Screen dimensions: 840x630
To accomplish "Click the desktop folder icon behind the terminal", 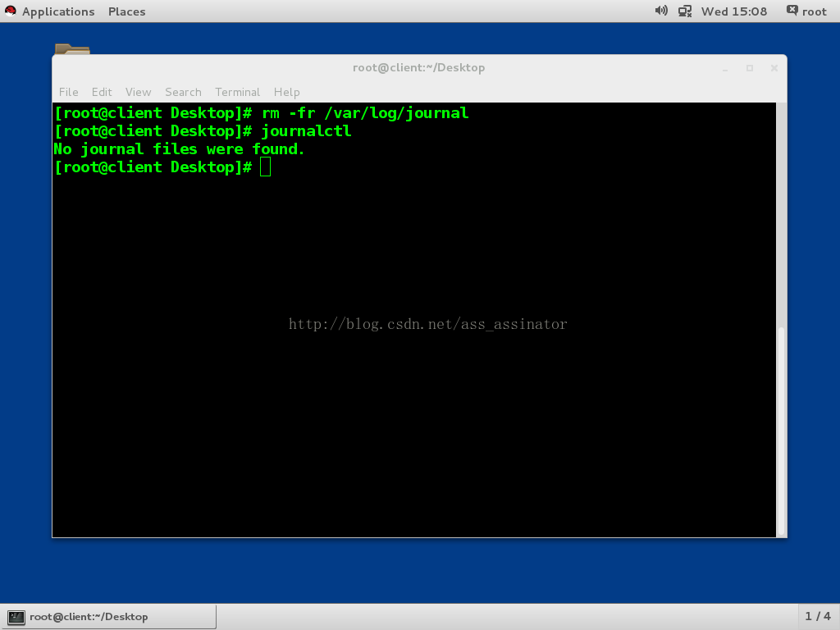I will [72, 48].
